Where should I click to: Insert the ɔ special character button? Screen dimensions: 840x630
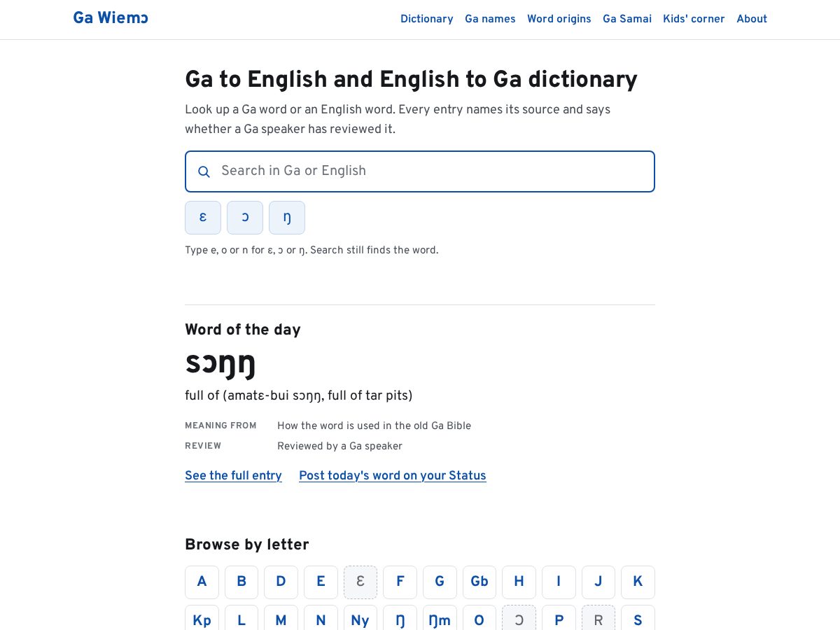tap(245, 218)
